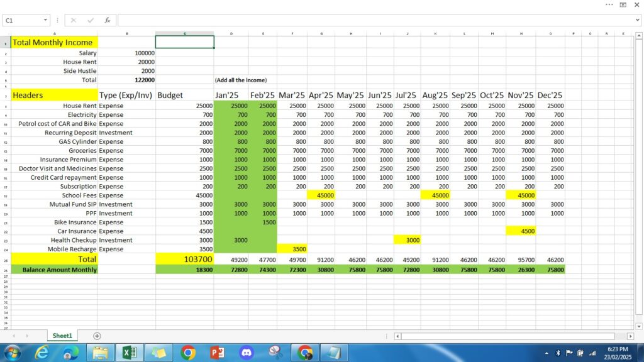Open PowerPoint from the taskbar
Screen dimensions: 644x362
click(218, 353)
